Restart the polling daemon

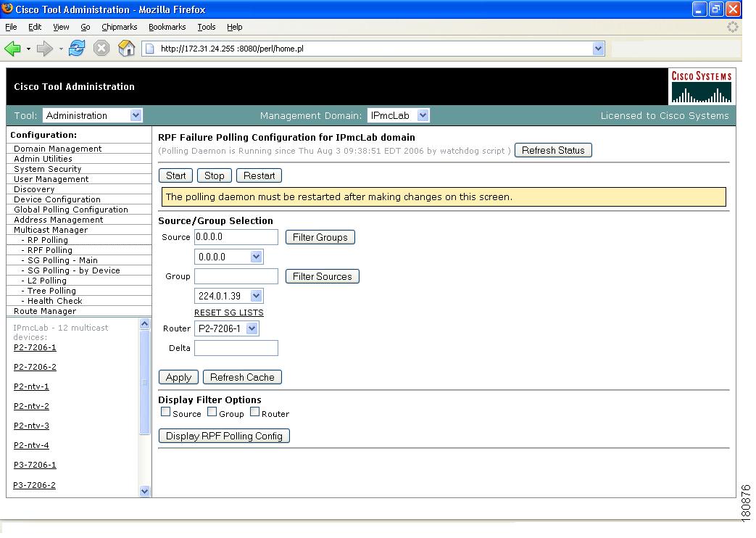(259, 175)
